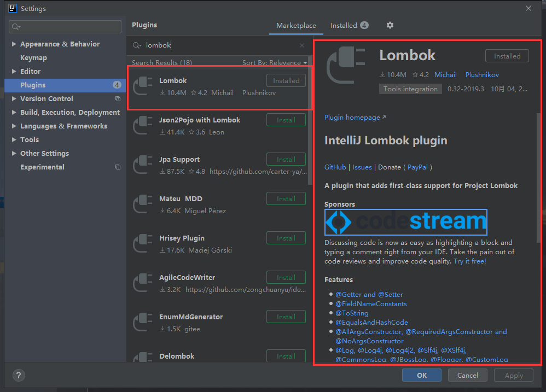The image size is (546, 392).
Task: Open Sort By: Relevance dropdown
Action: pos(275,63)
